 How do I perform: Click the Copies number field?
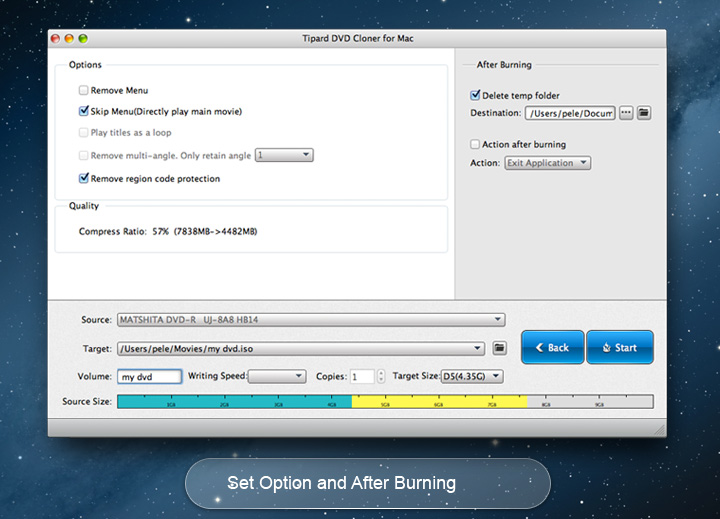(x=362, y=377)
